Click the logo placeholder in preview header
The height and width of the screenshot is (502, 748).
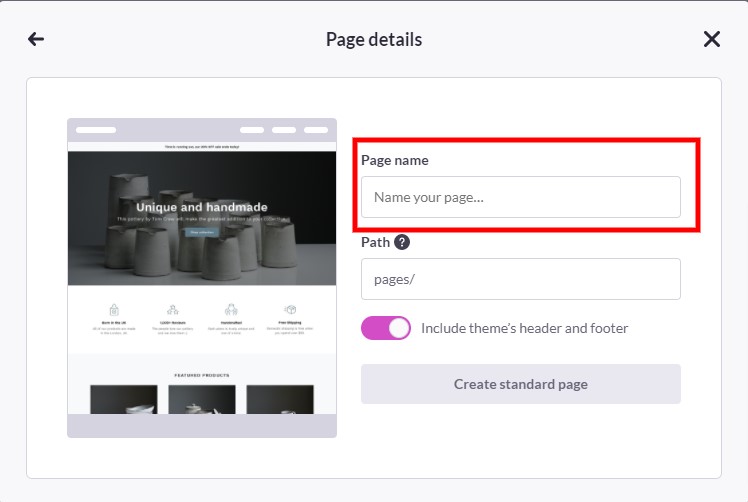96,130
